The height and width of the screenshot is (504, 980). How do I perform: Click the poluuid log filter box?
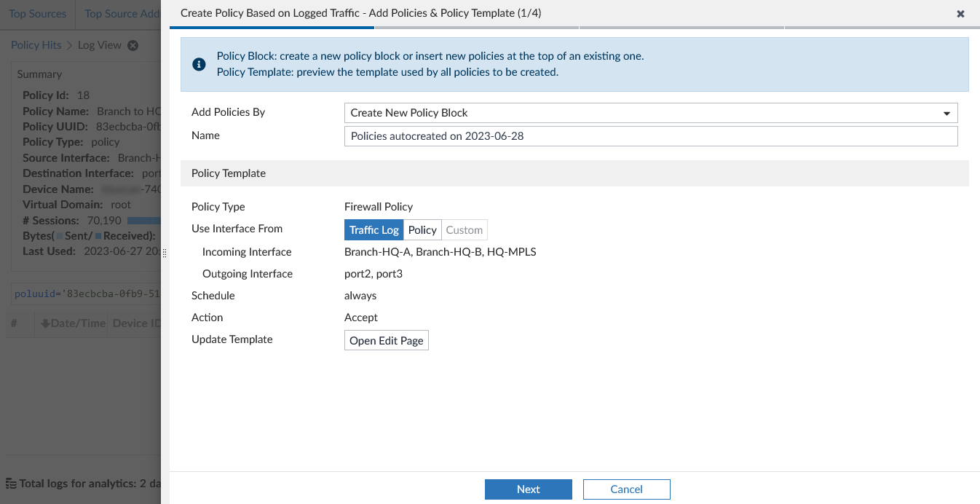coord(86,294)
